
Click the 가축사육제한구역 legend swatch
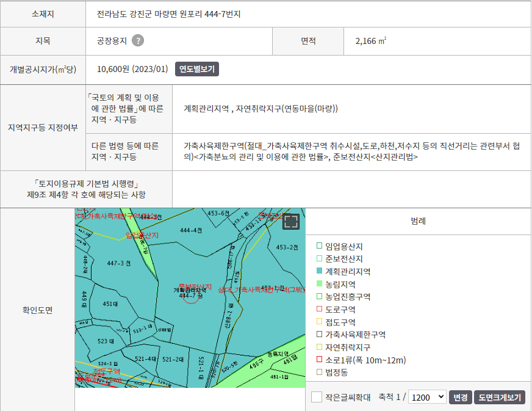319,334
